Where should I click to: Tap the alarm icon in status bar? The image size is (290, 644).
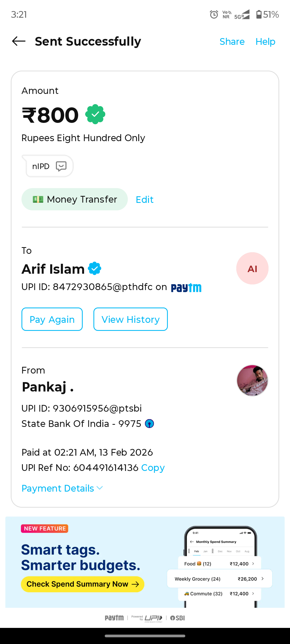point(214,14)
